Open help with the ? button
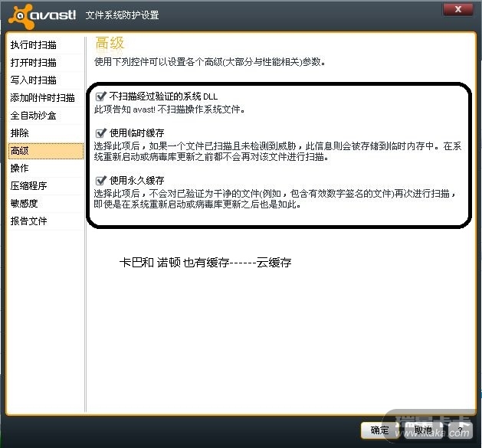 point(461,430)
